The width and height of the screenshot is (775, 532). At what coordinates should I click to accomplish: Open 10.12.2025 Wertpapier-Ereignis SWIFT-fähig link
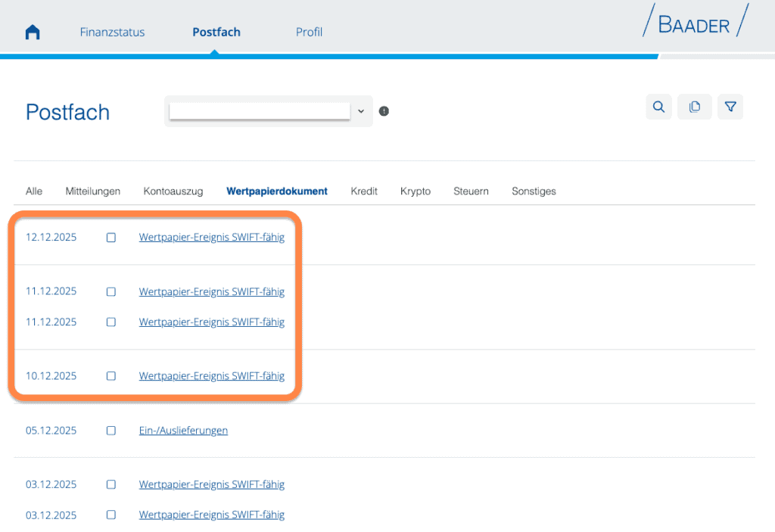click(212, 376)
